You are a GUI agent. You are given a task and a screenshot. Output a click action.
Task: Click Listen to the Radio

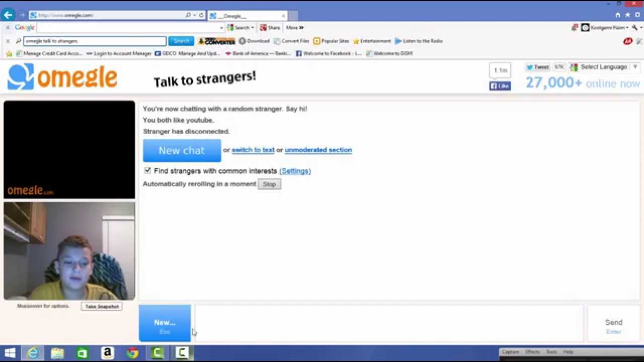pyautogui.click(x=419, y=41)
